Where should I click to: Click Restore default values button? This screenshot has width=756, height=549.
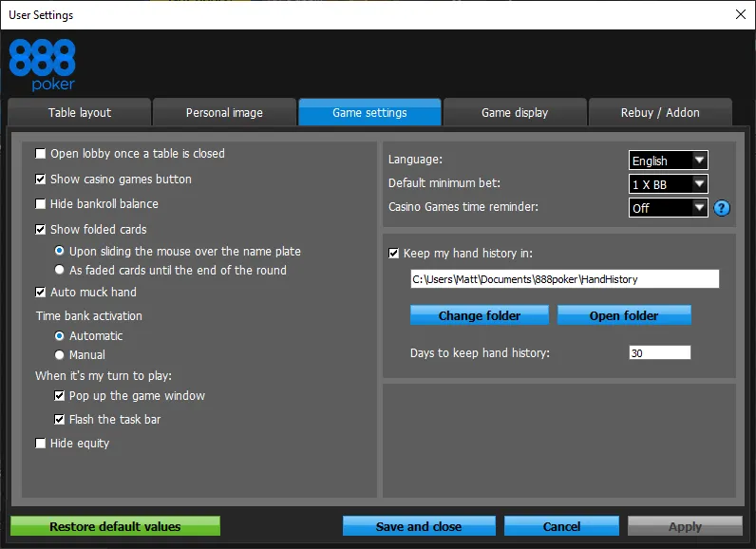pos(115,526)
